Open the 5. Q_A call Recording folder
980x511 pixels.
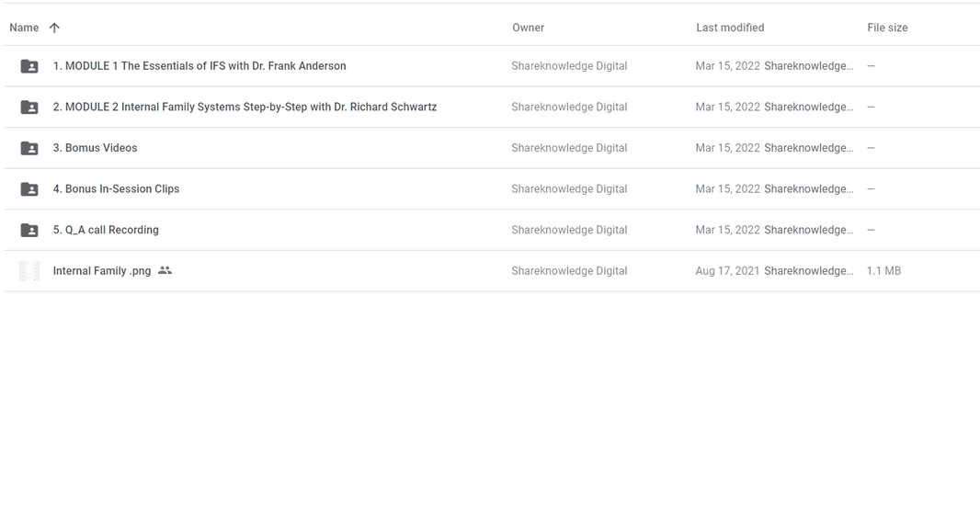point(106,230)
